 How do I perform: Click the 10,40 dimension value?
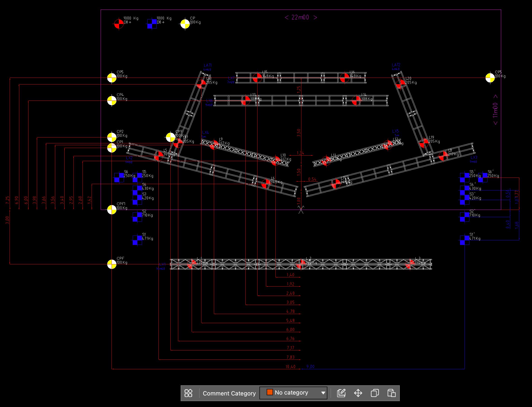coord(290,366)
